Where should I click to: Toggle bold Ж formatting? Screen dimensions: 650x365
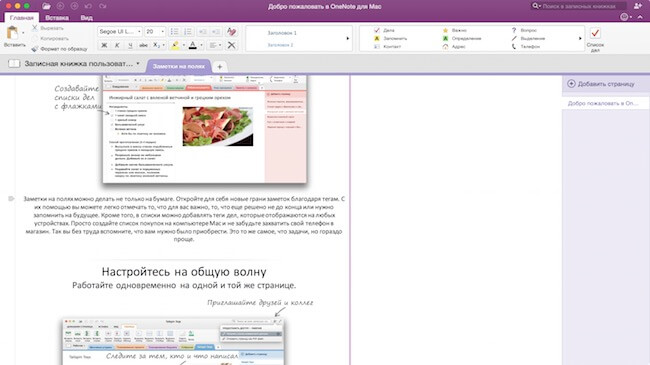[104, 45]
